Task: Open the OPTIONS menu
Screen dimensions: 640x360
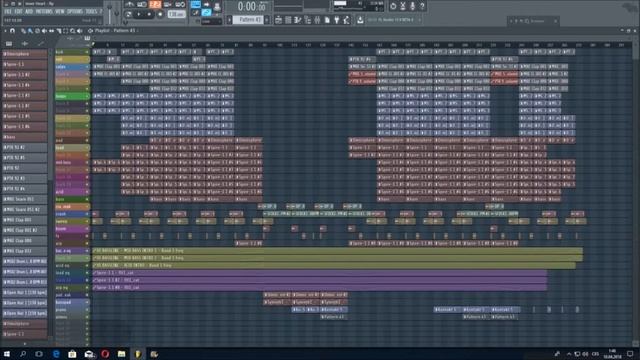Action: point(75,12)
